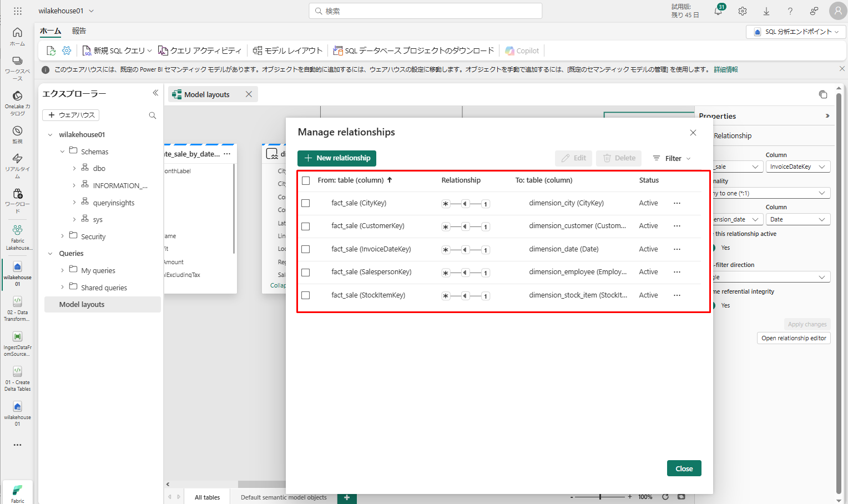Viewport: 848px width, 504px height.
Task: Select the fact_sale (InvoiceDateKey) row checkbox
Action: tap(306, 249)
